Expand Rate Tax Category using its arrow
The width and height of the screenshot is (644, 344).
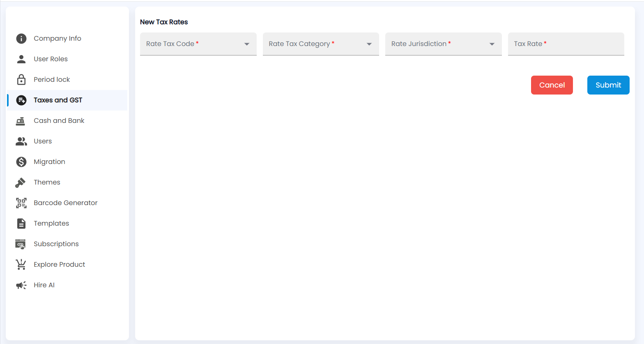[369, 44]
